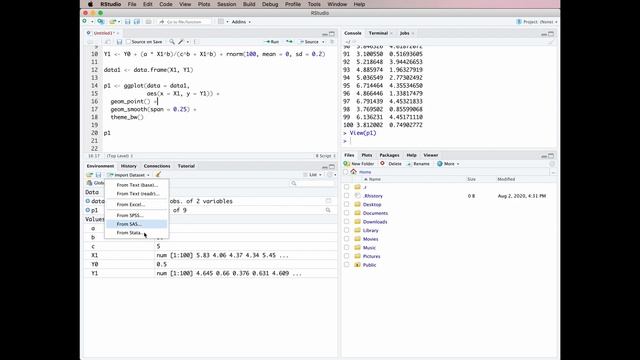Image resolution: width=640 pixels, height=360 pixels.
Task: Switch to the Packages tab
Action: pyautogui.click(x=389, y=155)
